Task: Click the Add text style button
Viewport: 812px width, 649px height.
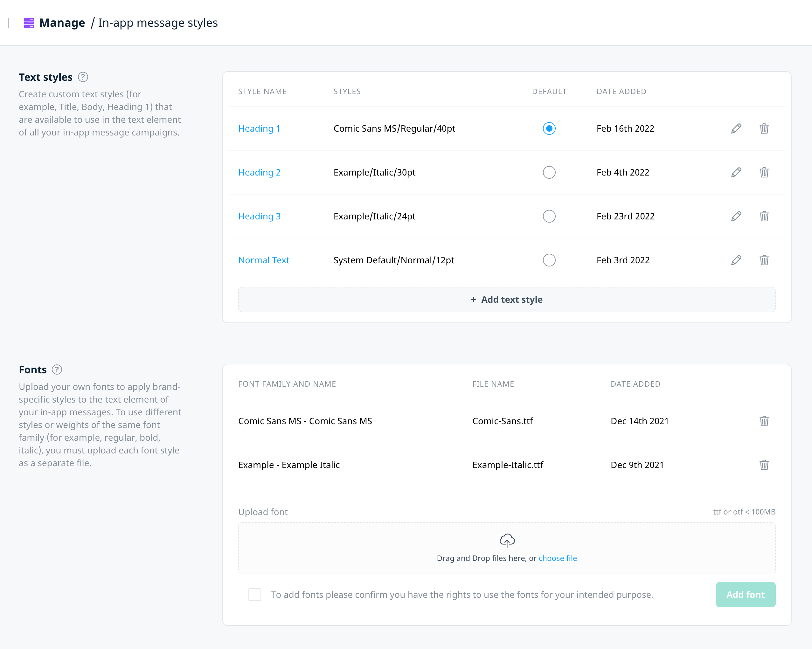Action: click(507, 300)
